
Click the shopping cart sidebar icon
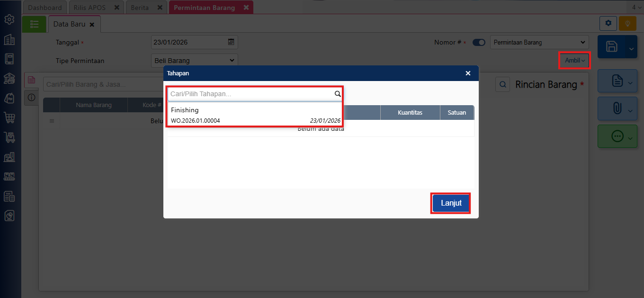point(9,117)
